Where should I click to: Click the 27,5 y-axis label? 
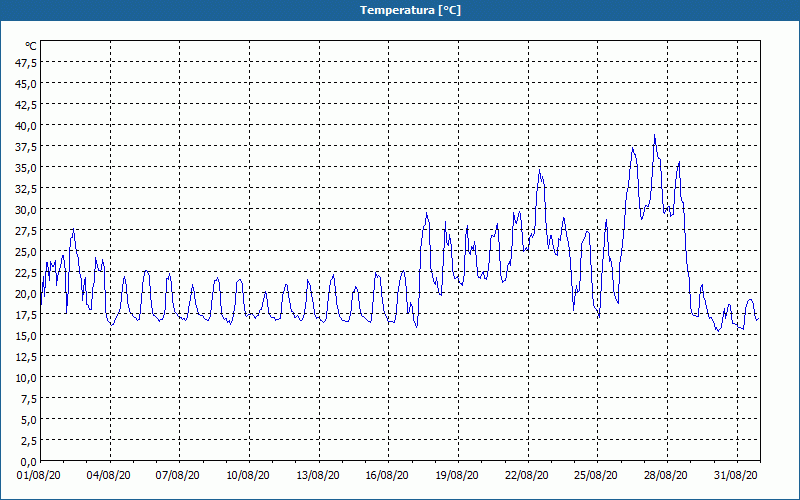[x=27, y=231]
